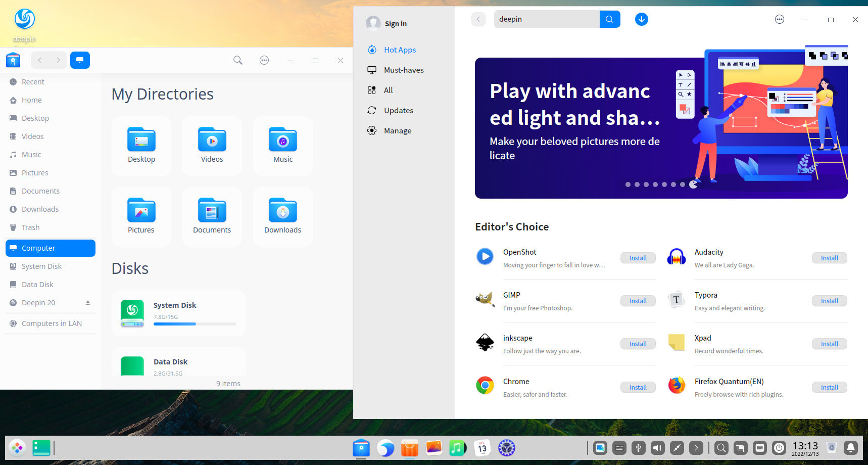
Task: Click the power button in dock tray
Action: click(x=779, y=448)
